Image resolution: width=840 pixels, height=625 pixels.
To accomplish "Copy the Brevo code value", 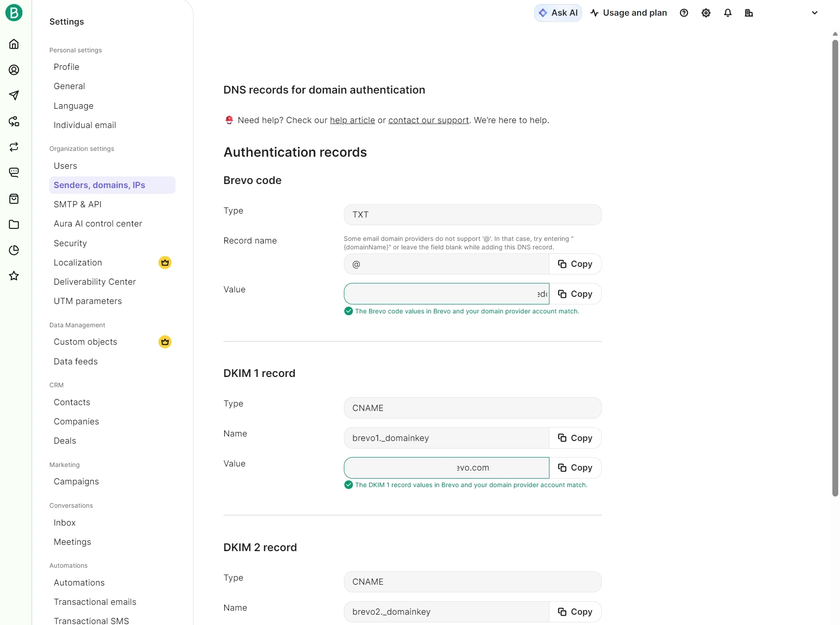I will point(575,294).
